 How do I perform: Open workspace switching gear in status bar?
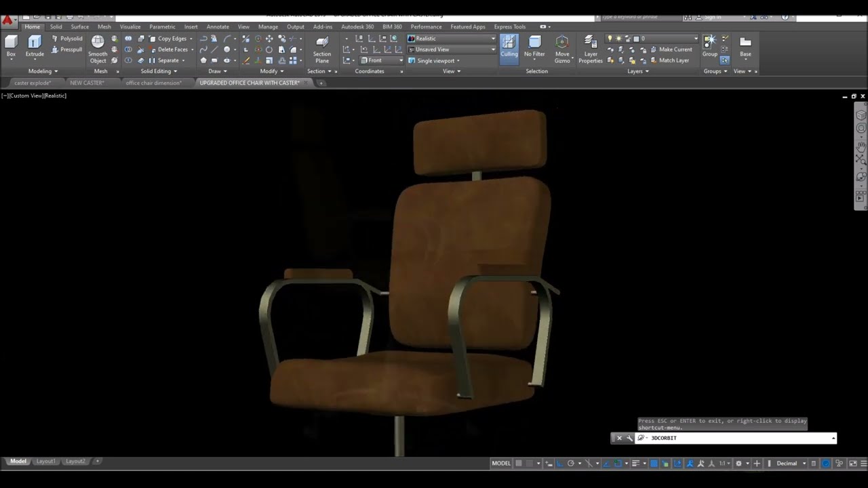point(739,464)
